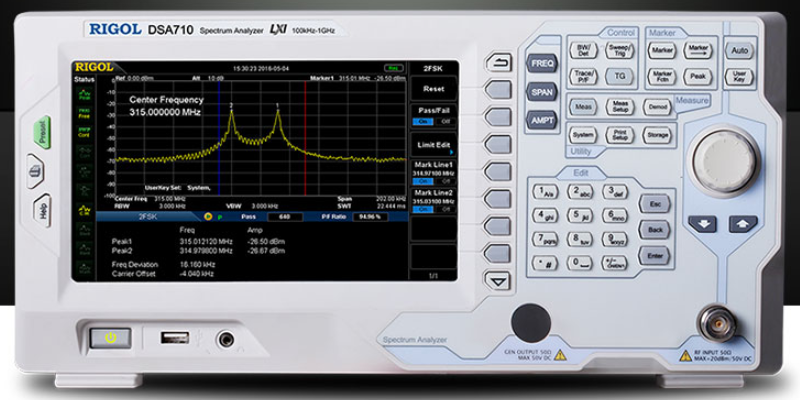
Task: Hit the down arrow key under the knob
Action: (x=702, y=224)
